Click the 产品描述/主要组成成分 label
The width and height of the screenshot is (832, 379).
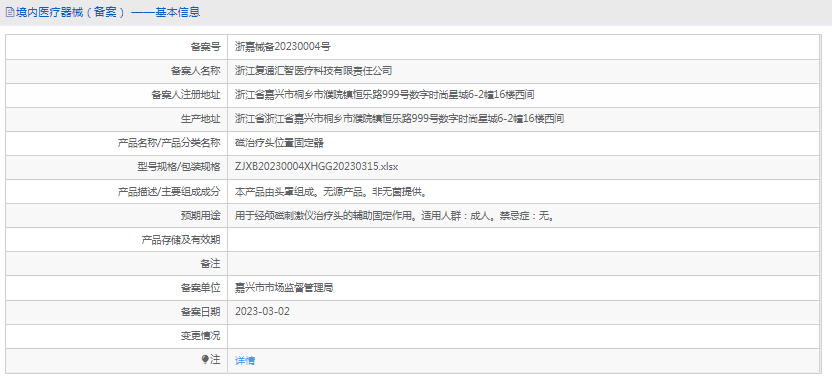(169, 191)
